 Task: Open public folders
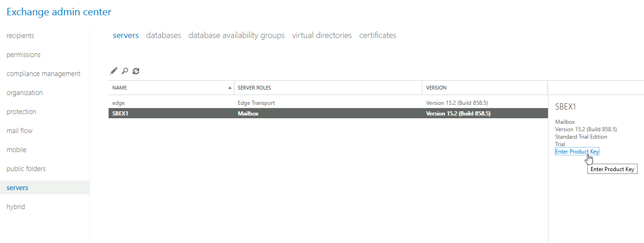click(x=26, y=169)
